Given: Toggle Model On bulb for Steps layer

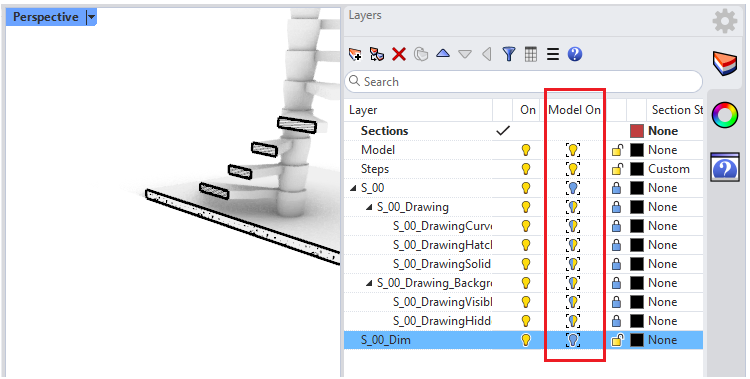Looking at the screenshot, I should [573, 169].
